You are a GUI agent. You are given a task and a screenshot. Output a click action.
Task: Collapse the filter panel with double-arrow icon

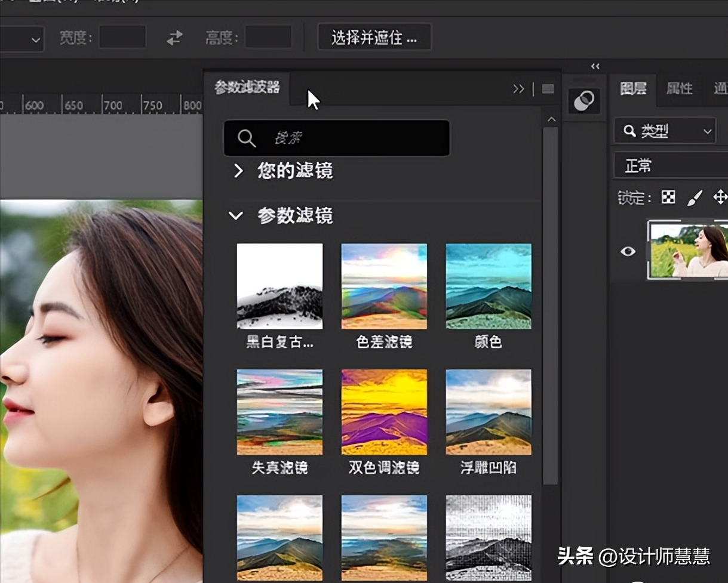518,89
